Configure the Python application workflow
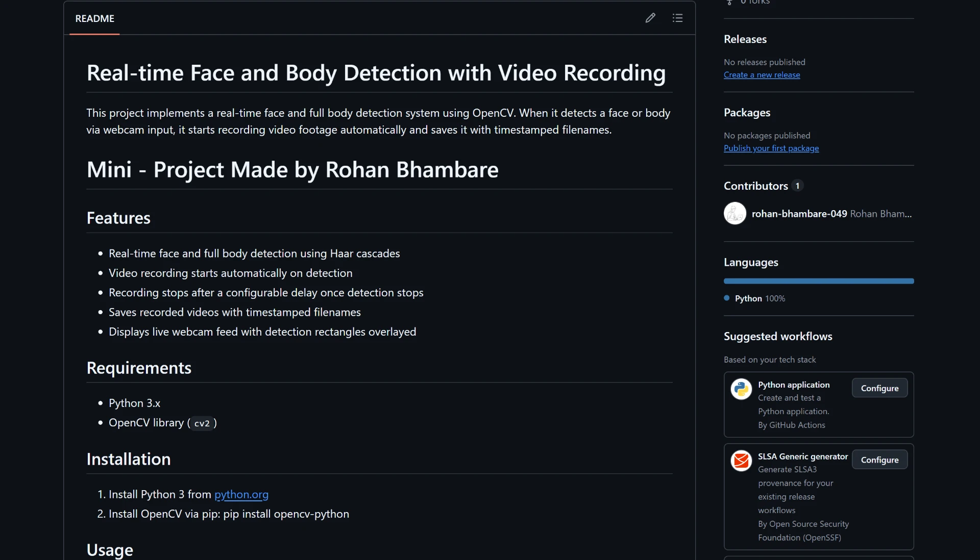Viewport: 980px width, 560px height. 879,388
